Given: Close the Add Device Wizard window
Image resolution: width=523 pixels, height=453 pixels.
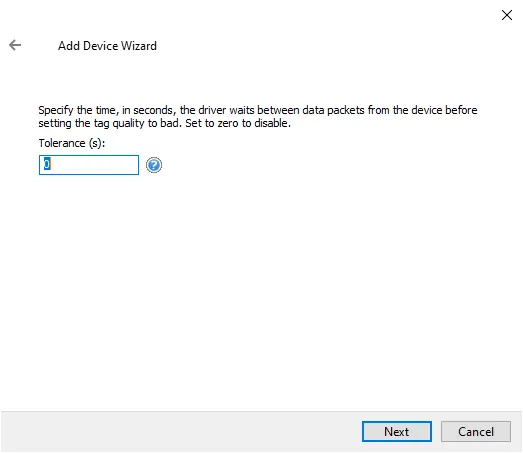Looking at the screenshot, I should tap(507, 15).
